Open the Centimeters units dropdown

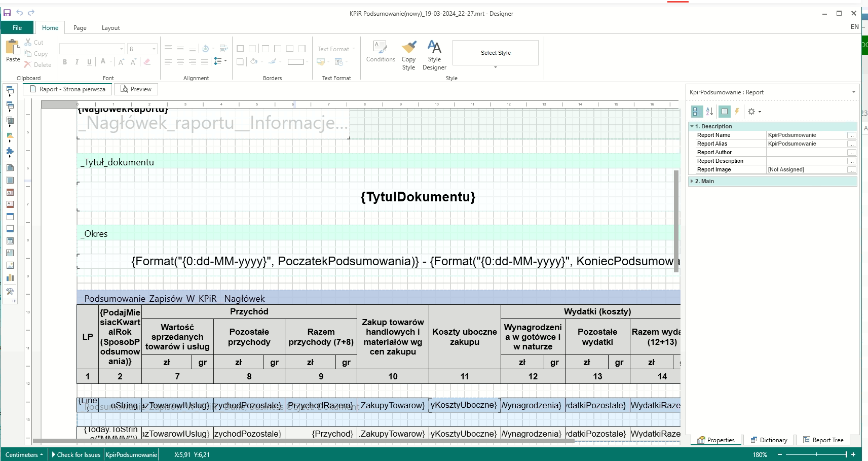[24, 455]
